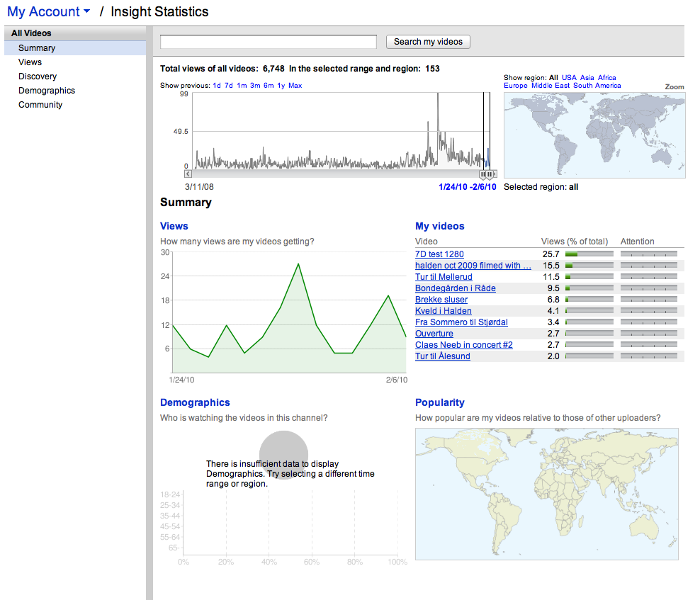Image resolution: width=700 pixels, height=600 pixels.
Task: Open the Tur til Mellerud video link
Action: tap(444, 277)
